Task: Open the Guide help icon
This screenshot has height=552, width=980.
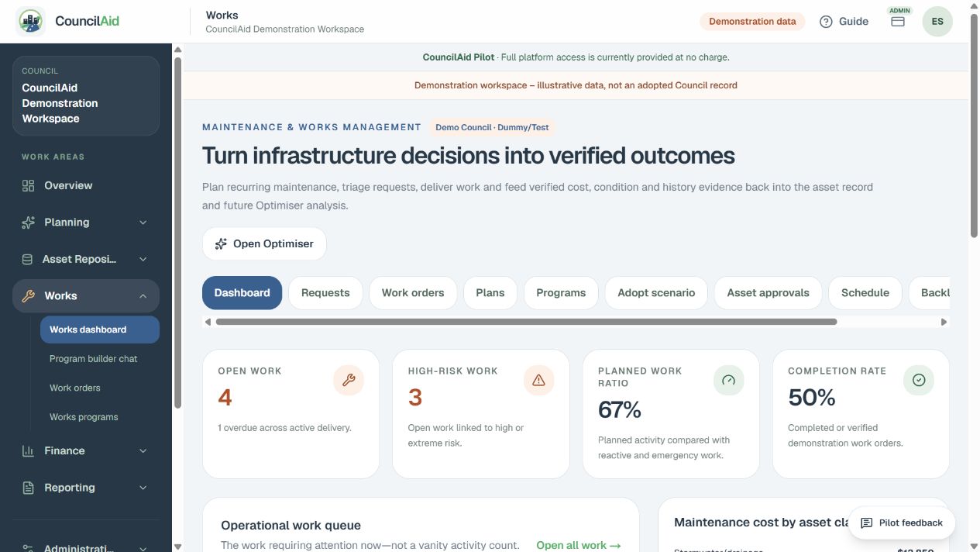Action: pyautogui.click(x=826, y=22)
